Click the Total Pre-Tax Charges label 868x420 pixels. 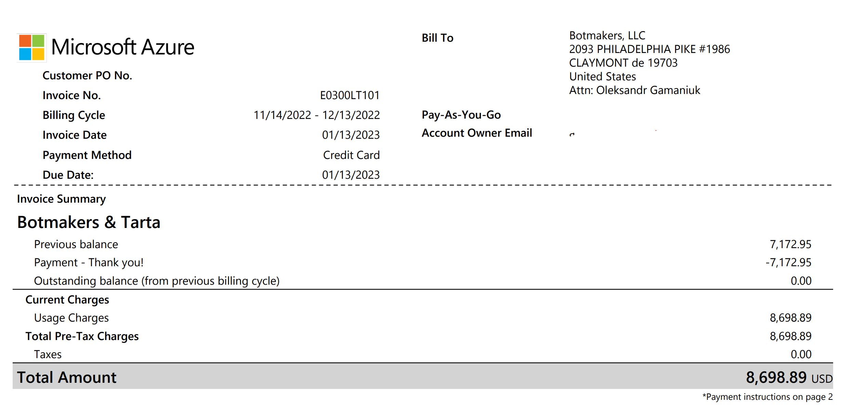[x=82, y=336]
